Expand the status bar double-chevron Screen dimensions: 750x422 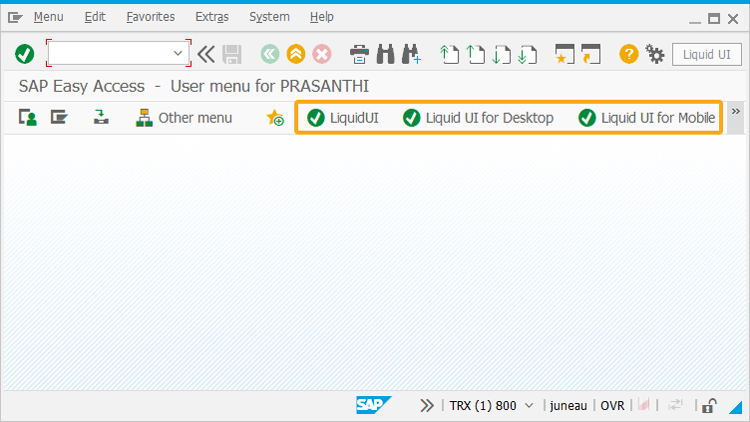tap(427, 406)
